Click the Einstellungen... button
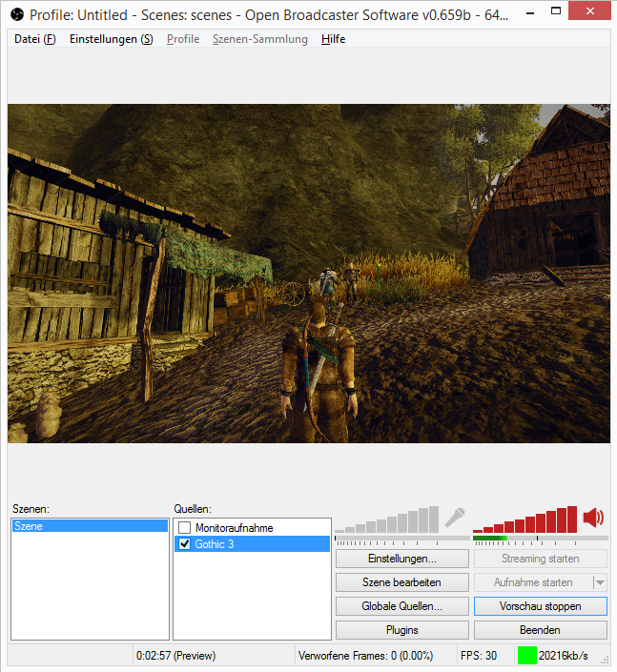This screenshot has width=617, height=672. [x=402, y=559]
